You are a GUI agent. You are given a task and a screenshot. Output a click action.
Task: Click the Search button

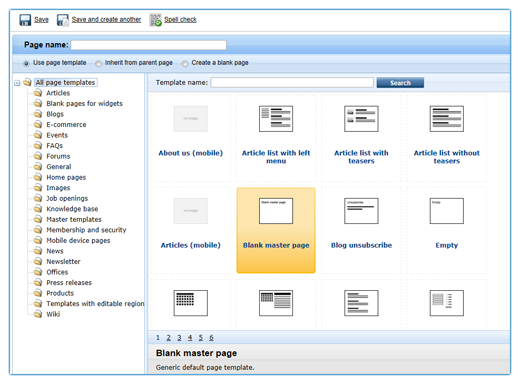click(x=400, y=83)
